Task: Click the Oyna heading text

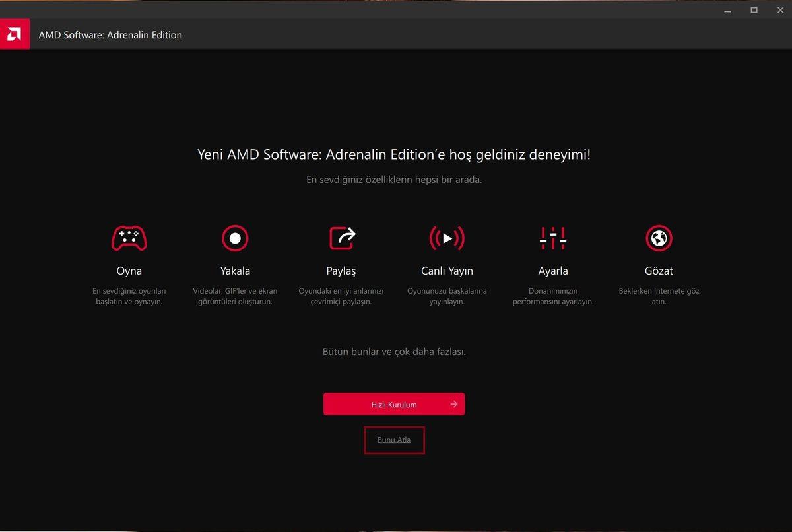Action: point(129,271)
